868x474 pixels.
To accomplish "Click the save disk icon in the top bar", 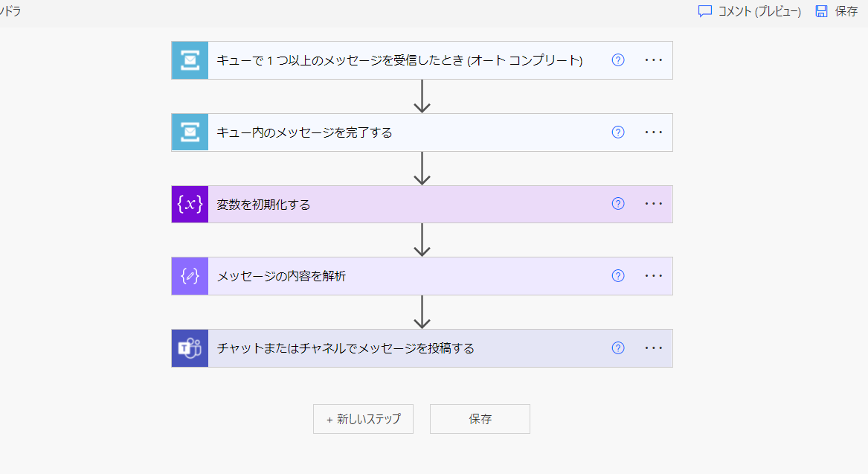I will click(x=820, y=12).
